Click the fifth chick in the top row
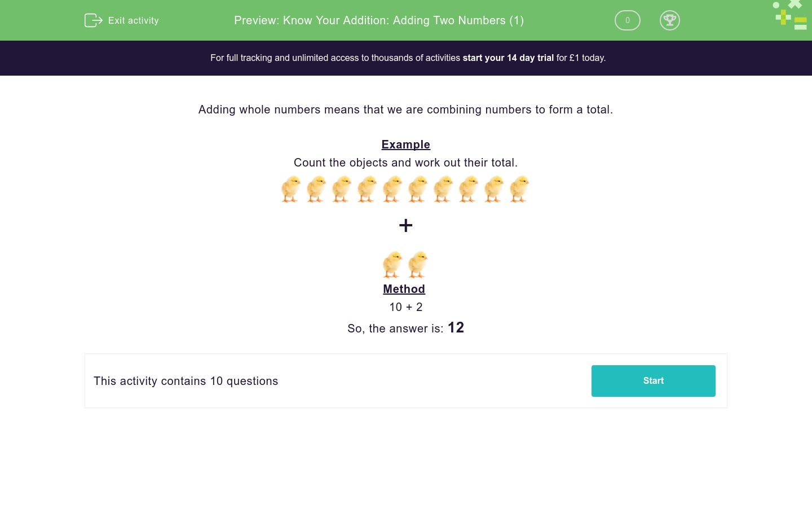 point(392,190)
